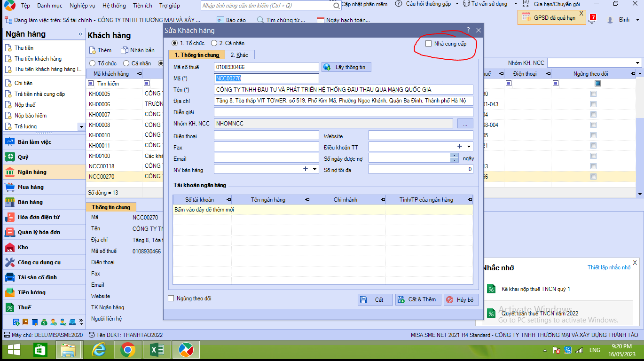The width and height of the screenshot is (644, 361).
Task: Tick Ngừng theo dõi checkbox in dialog
Action: tap(171, 298)
